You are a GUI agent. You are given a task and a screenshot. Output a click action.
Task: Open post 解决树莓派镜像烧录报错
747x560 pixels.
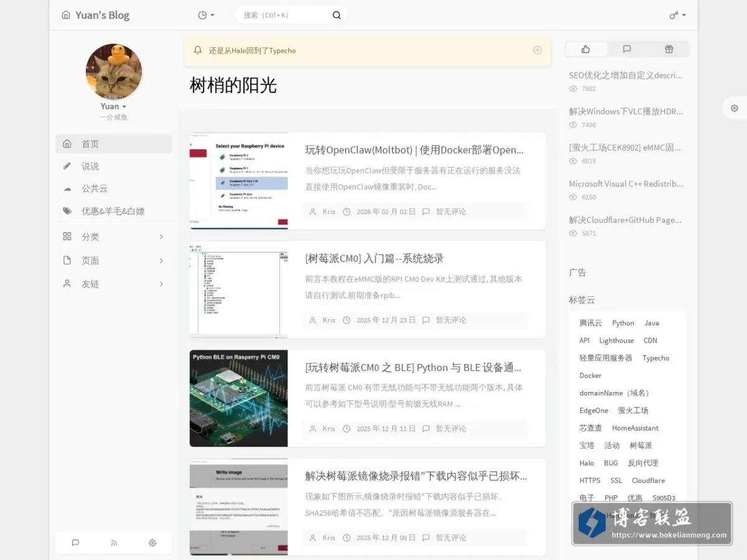416,476
